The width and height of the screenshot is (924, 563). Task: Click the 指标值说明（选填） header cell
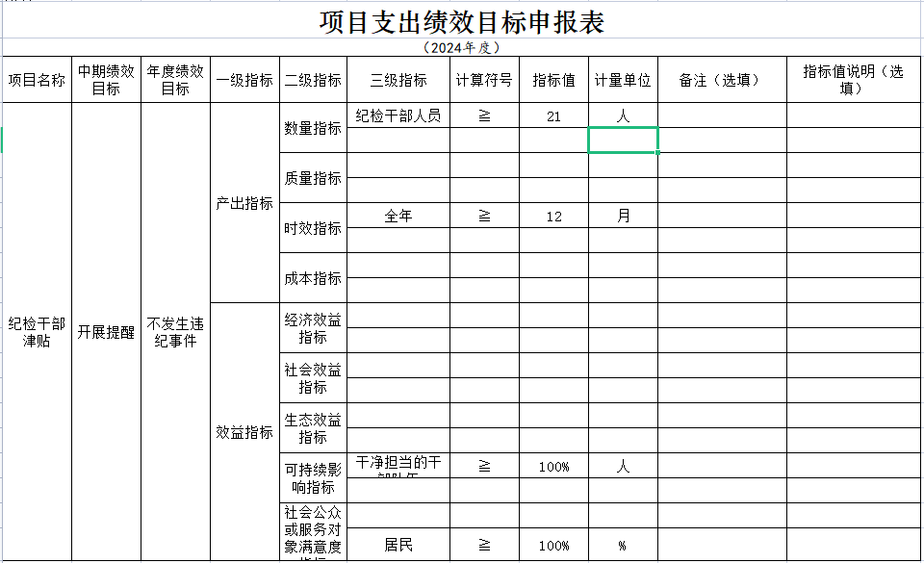click(854, 80)
